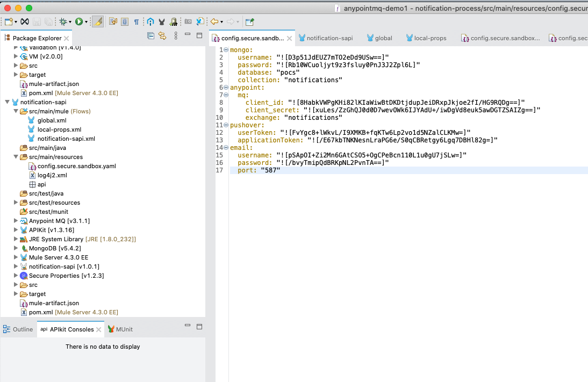Click the Run (green play) toolbar button
The width and height of the screenshot is (588, 382).
point(79,21)
